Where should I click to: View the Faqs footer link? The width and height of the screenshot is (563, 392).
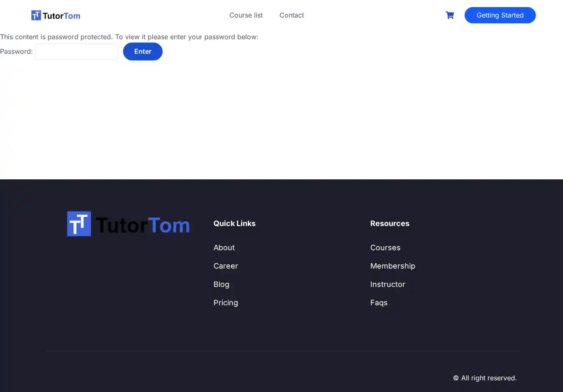pos(379,303)
